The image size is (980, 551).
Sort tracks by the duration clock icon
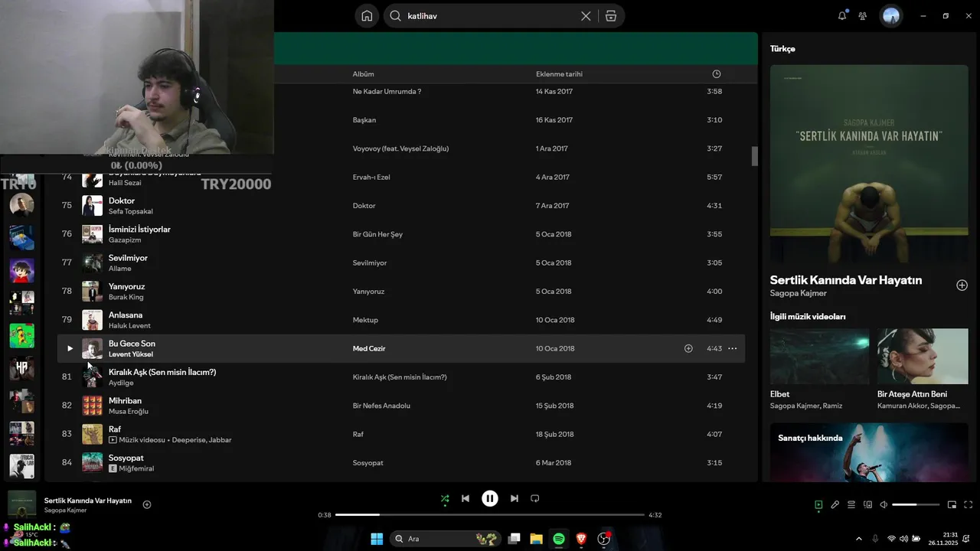pyautogui.click(x=717, y=74)
